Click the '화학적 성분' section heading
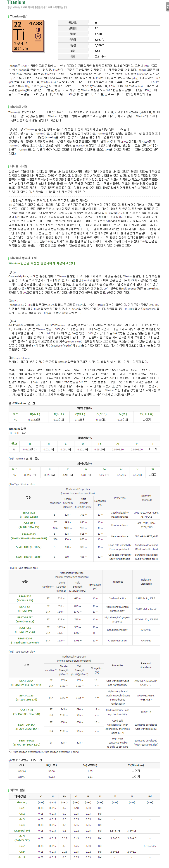Viewport: 169px width, 868px height. click(x=17, y=790)
